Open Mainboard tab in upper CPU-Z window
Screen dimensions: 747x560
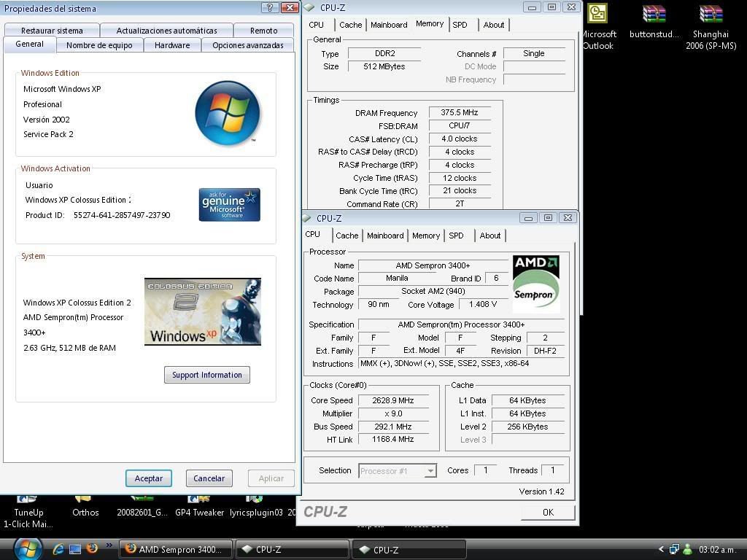389,25
